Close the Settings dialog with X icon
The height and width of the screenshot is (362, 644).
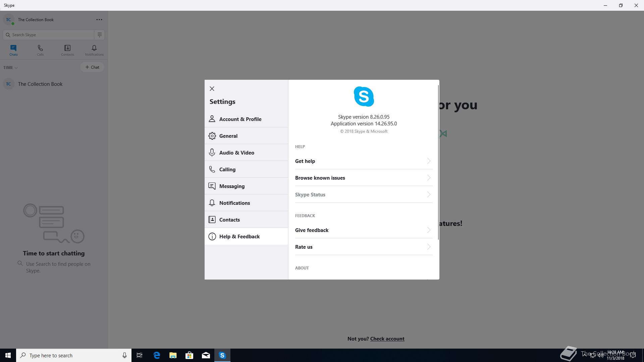point(212,89)
